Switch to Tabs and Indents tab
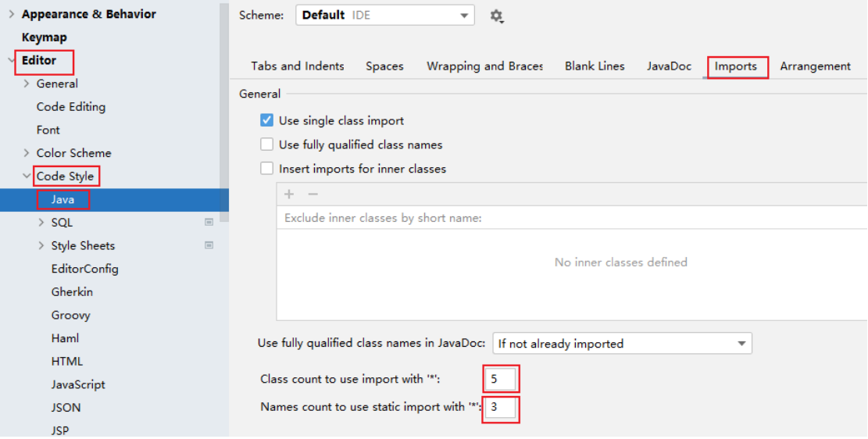868x439 pixels. (297, 66)
